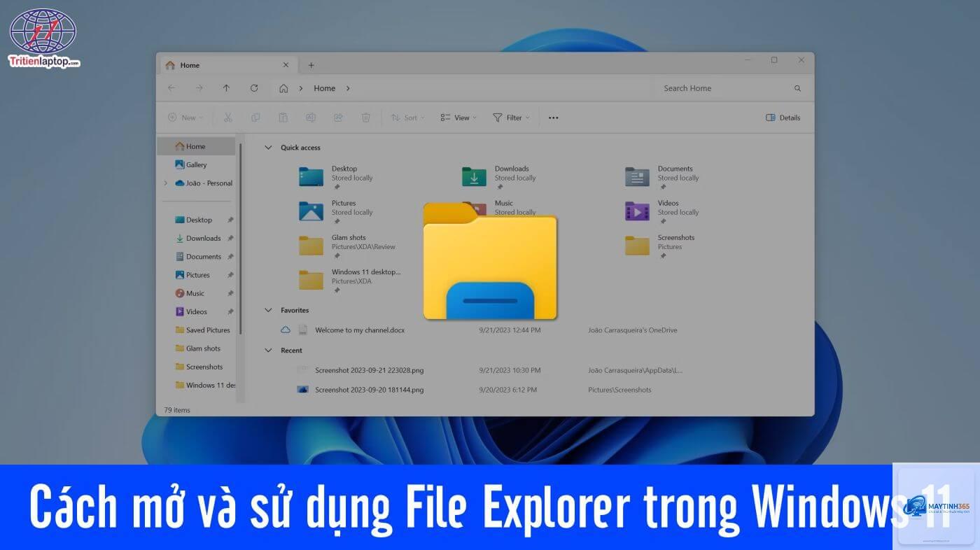The height and width of the screenshot is (550, 980).
Task: Click the Rename icon in toolbar
Action: pyautogui.click(x=311, y=118)
